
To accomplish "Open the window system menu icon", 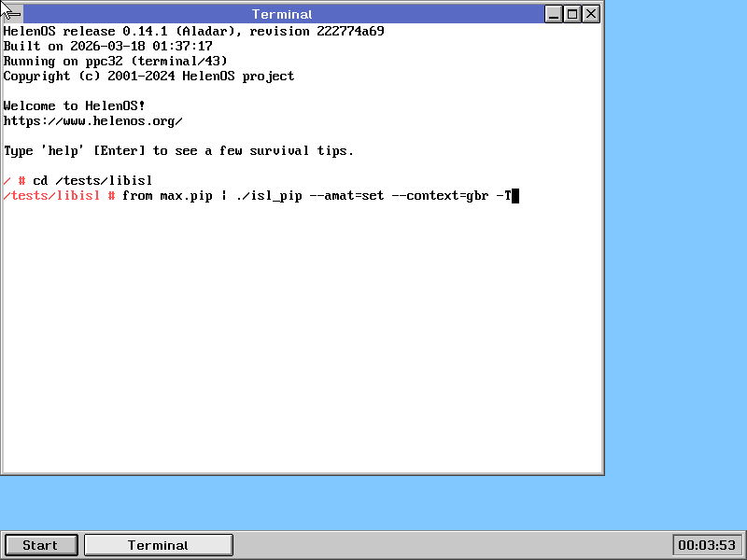I will [x=12, y=14].
